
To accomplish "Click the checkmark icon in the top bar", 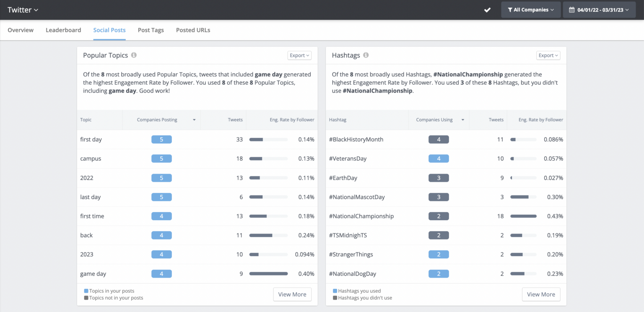I will tap(487, 9).
